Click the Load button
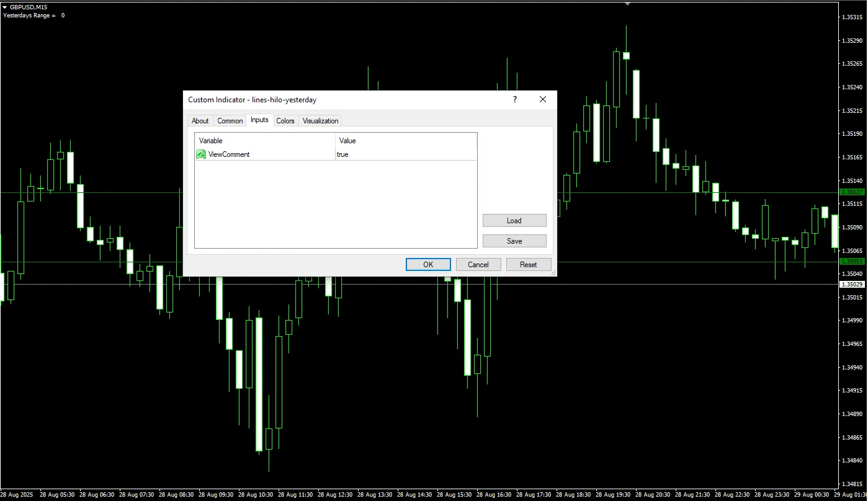This screenshot has height=501, width=868. pos(514,221)
